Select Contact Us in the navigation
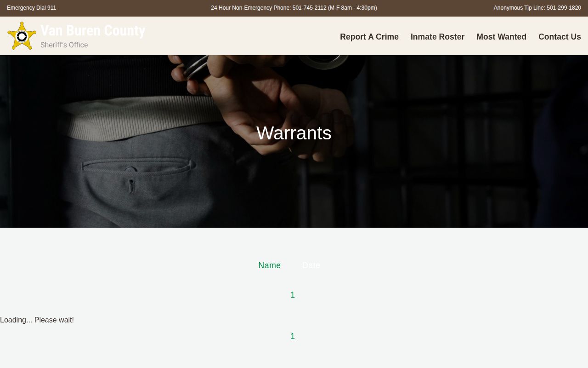 click(560, 37)
